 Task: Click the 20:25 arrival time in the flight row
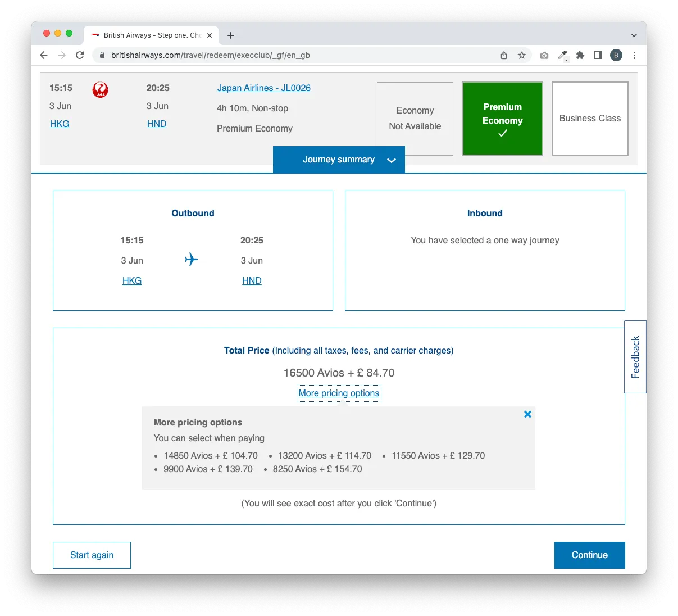pos(158,88)
